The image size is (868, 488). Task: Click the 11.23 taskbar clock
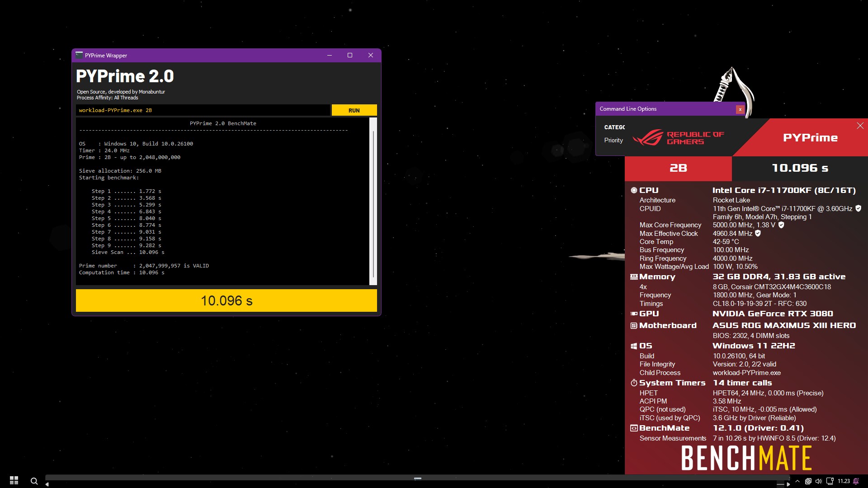(x=844, y=481)
